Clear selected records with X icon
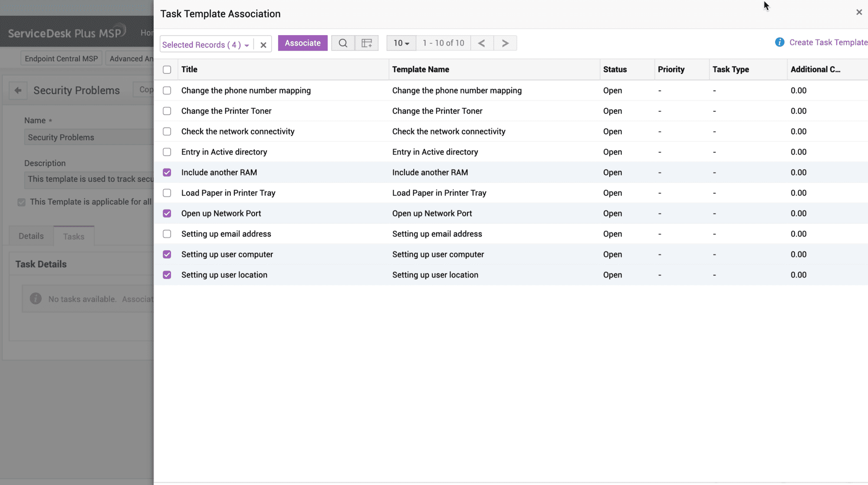868x485 pixels. 263,45
